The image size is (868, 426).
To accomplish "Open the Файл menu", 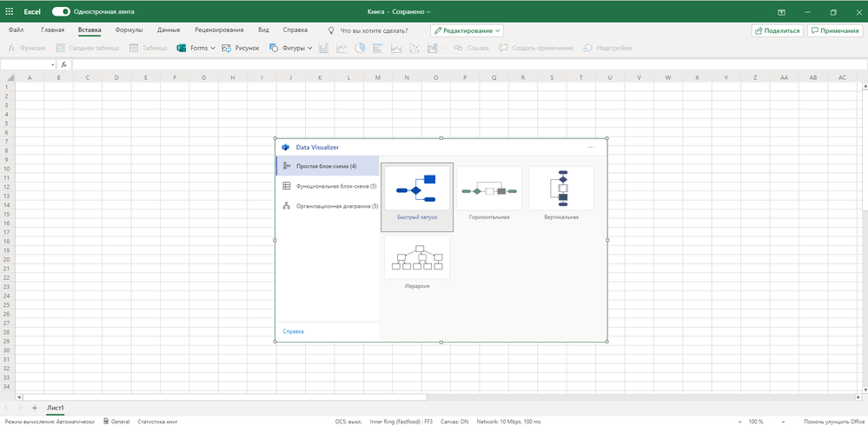I will point(16,30).
